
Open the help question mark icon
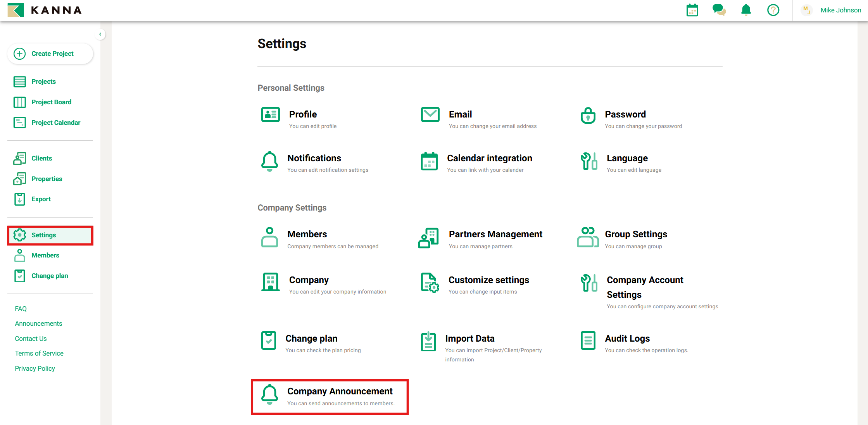(x=773, y=10)
